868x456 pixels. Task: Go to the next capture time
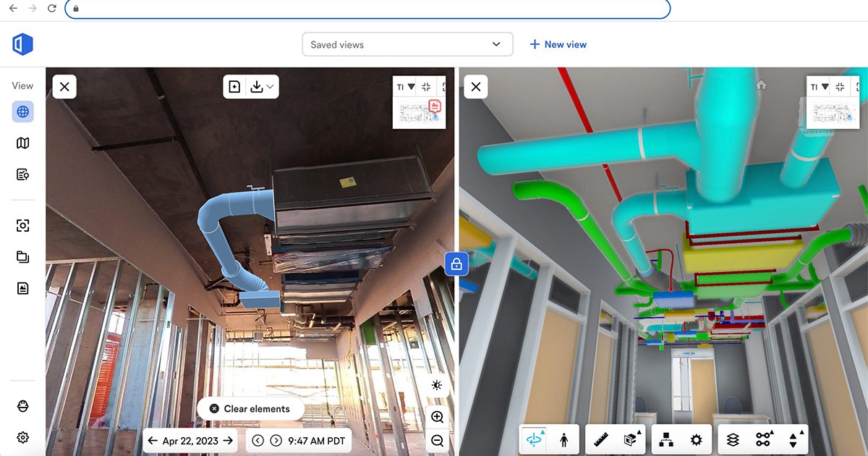coord(276,440)
